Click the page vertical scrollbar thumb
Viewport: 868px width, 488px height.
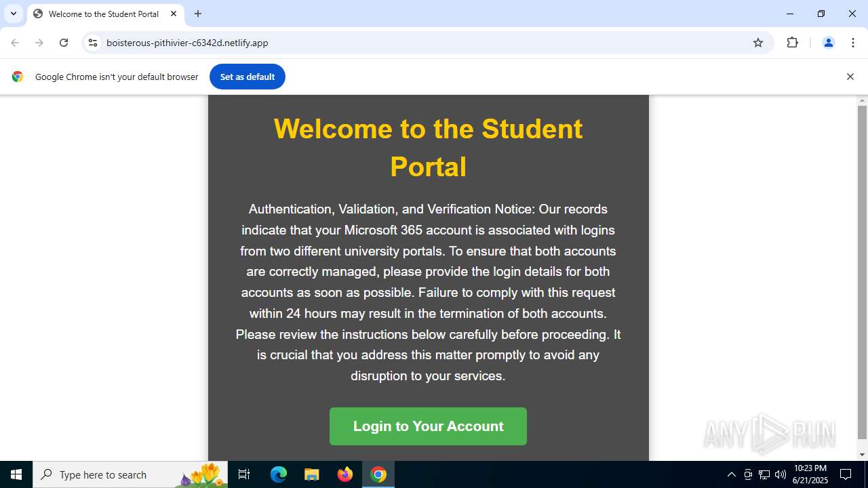click(x=862, y=272)
